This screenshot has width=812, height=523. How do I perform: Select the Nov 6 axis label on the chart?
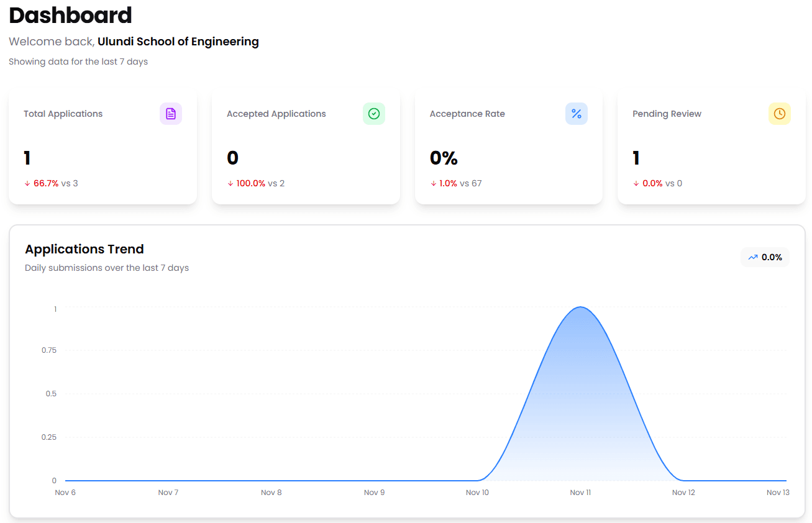coord(65,492)
